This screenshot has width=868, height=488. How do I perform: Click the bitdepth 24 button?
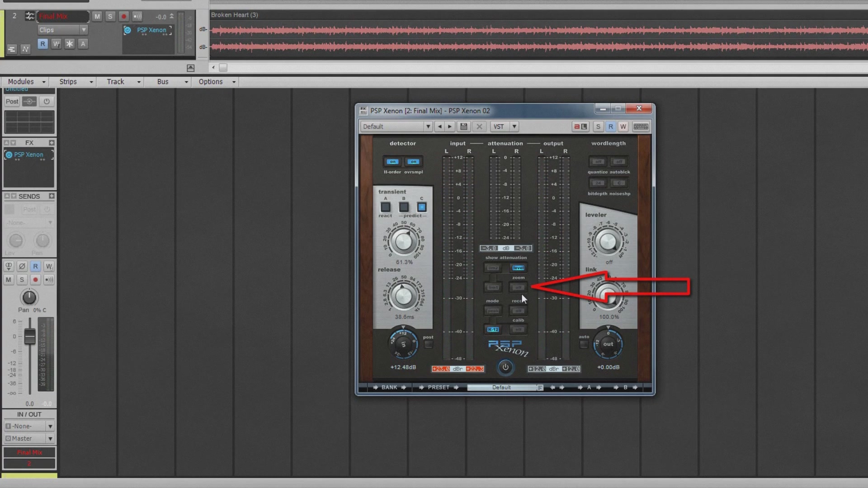598,183
